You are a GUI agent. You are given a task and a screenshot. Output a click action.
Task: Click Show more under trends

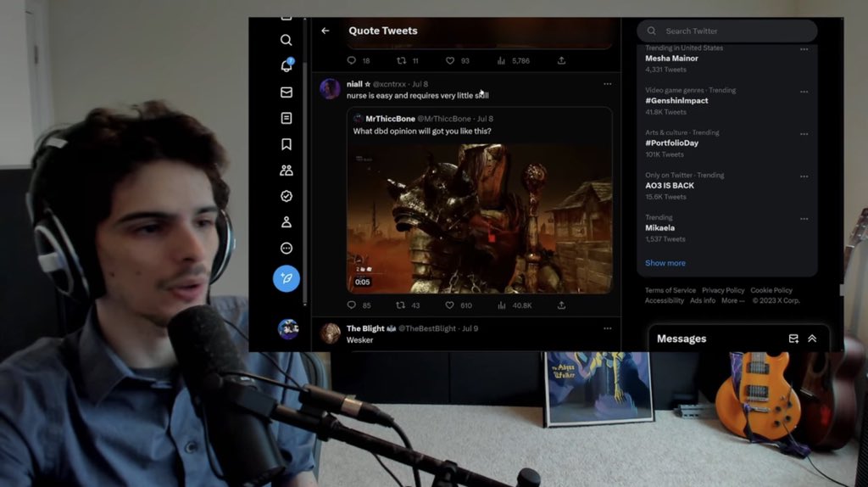coord(665,263)
